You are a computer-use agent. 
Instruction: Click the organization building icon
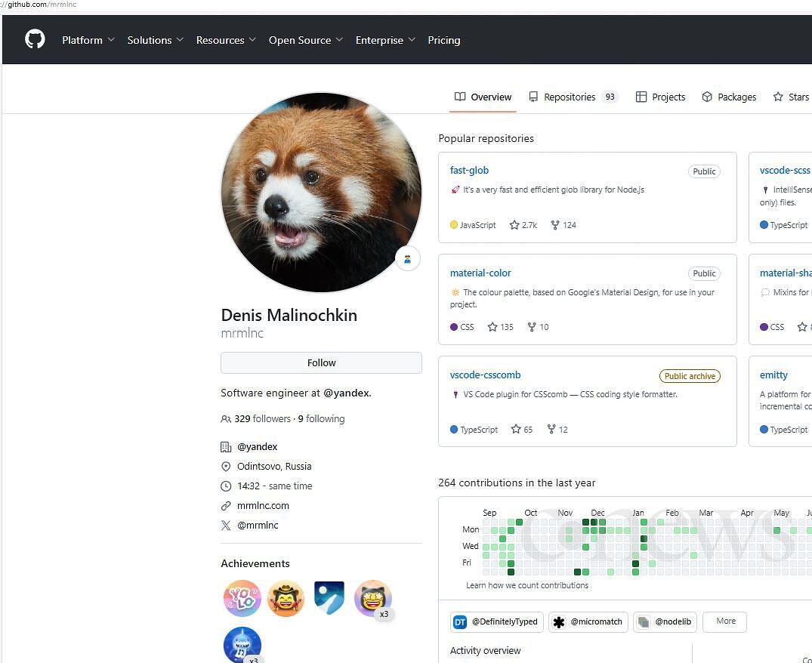coord(226,447)
